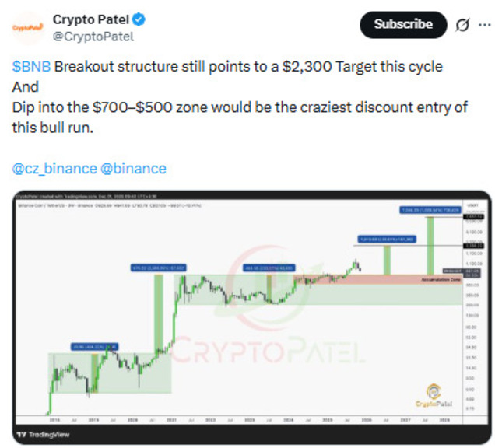Open the BNB chart image
This screenshot has width=495, height=448.
(x=247, y=311)
